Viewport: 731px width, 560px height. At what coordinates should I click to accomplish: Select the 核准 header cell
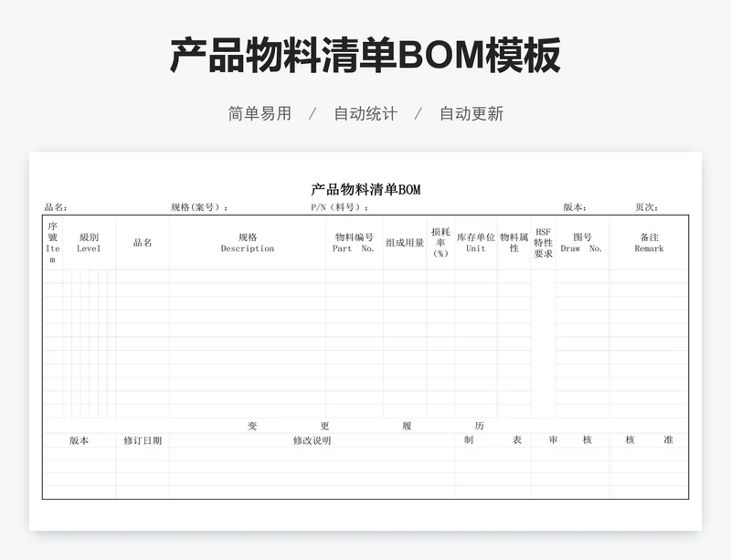(x=649, y=440)
